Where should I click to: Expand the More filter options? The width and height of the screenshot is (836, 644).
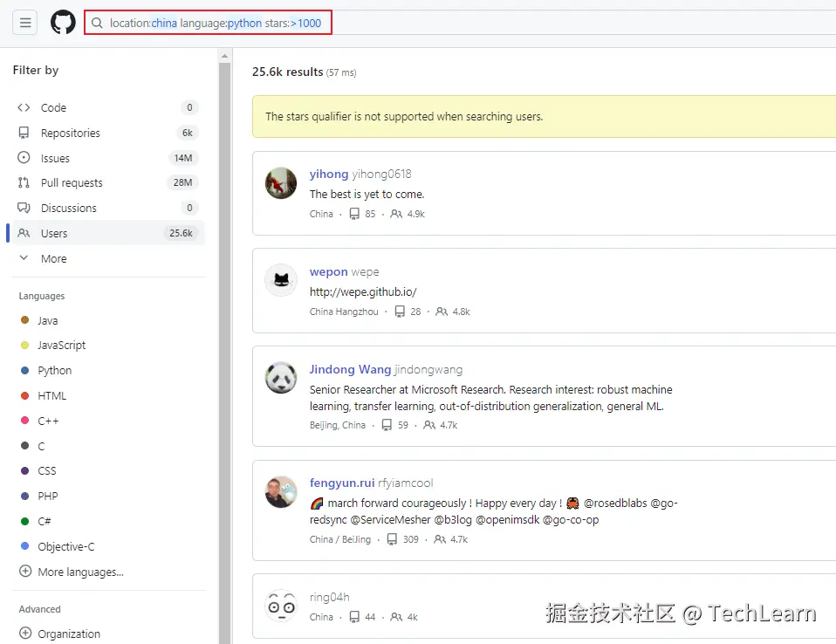(108, 258)
